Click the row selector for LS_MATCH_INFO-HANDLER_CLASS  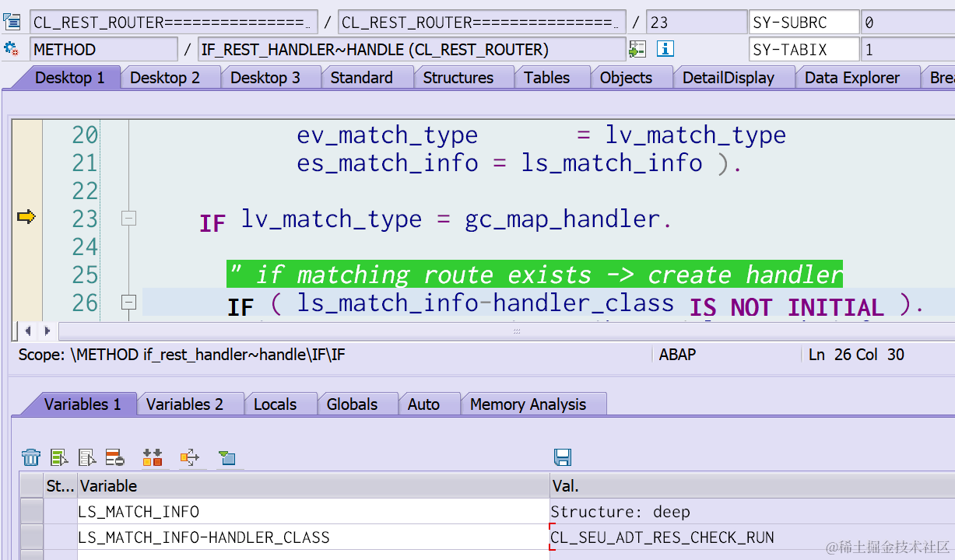click(x=31, y=537)
